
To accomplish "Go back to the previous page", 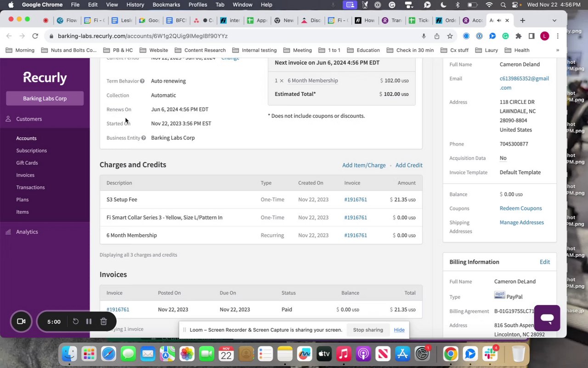I will 9,36.
